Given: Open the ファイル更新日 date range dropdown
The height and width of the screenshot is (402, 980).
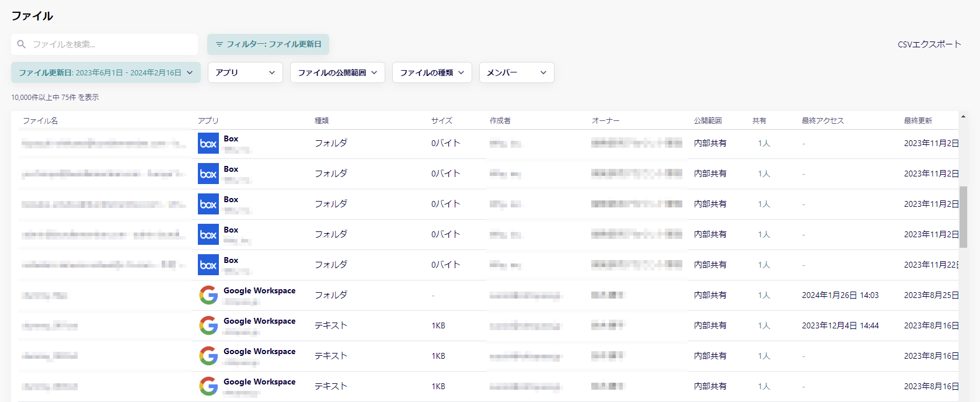Looking at the screenshot, I should [106, 72].
